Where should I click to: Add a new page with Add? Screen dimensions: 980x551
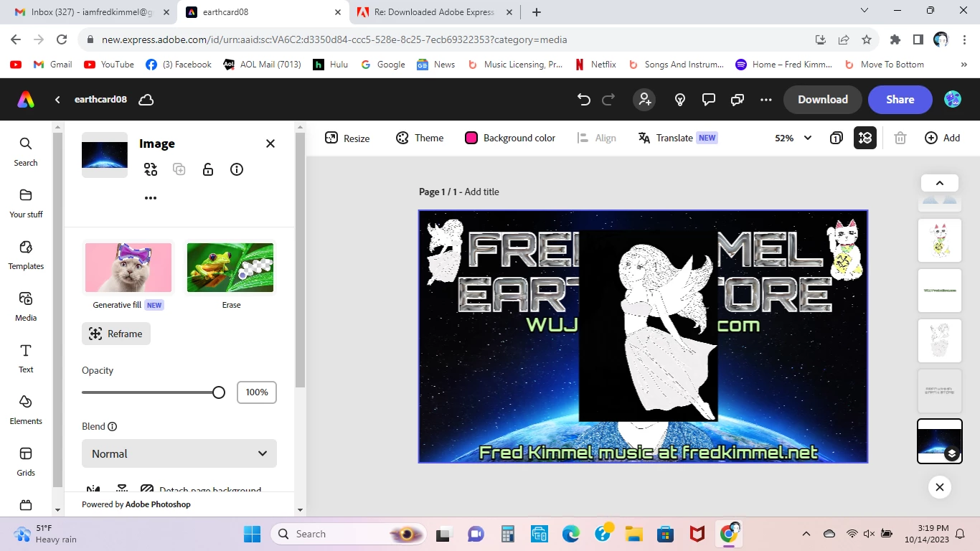[x=942, y=138]
